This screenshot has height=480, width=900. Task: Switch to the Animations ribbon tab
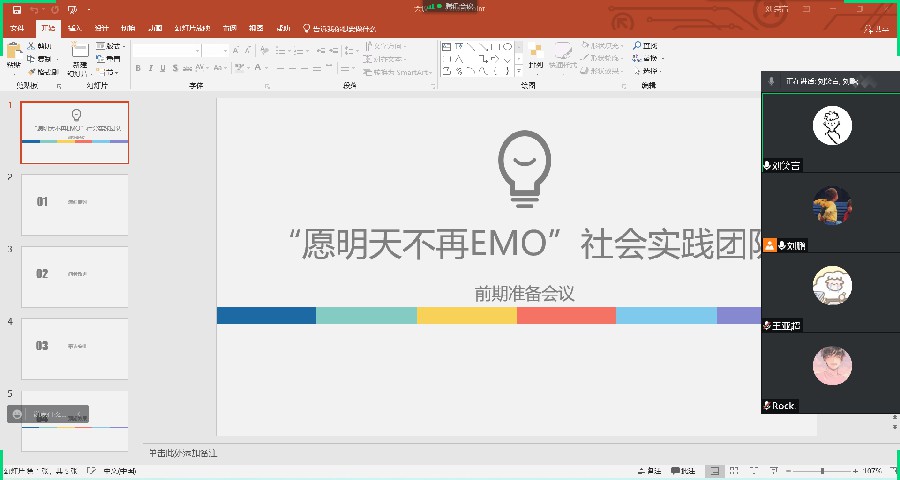click(x=155, y=28)
